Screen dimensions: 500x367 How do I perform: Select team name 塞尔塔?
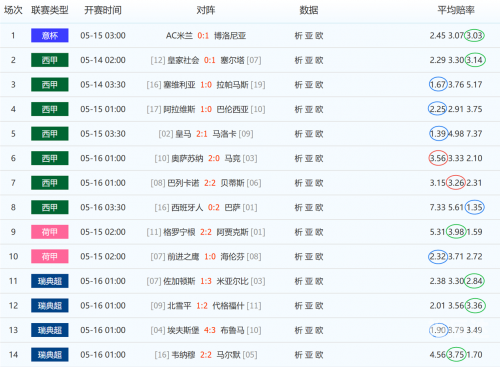pos(232,60)
